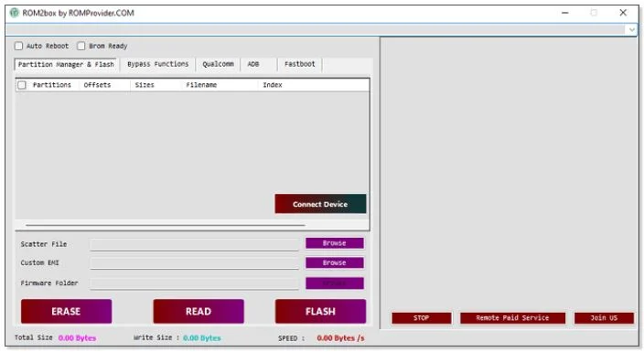Open the Qualcomm tab
Viewport: 644px width, 352px height.
click(x=218, y=64)
